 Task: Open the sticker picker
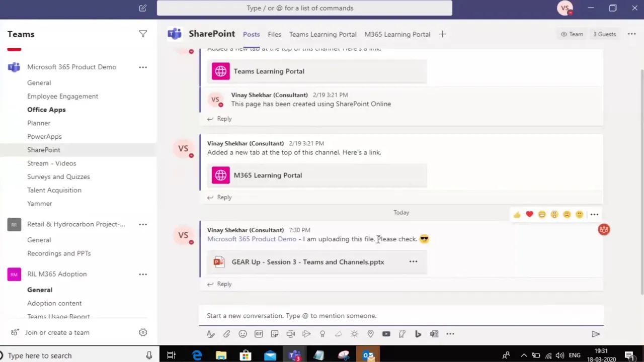[275, 334]
